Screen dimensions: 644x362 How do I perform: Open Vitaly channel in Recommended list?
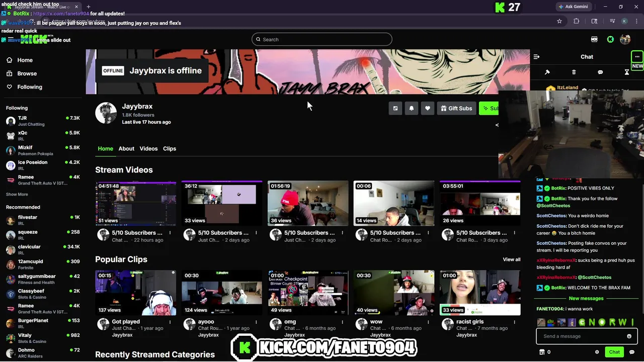tap(43, 338)
